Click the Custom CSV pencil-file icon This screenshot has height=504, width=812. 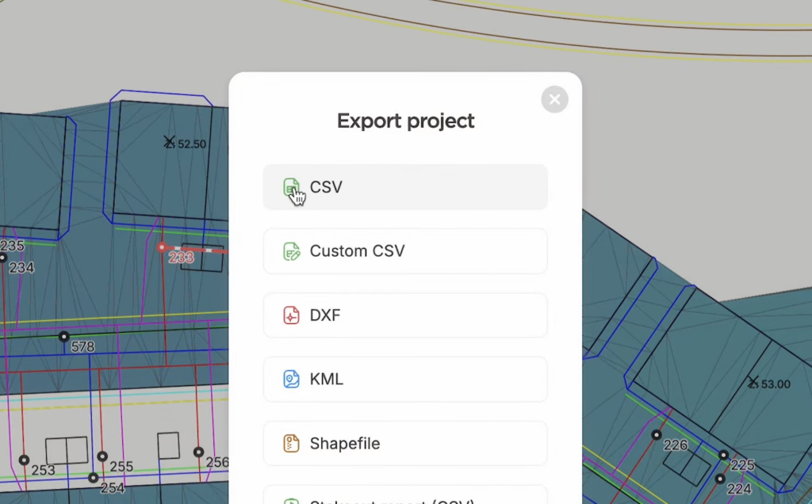point(291,252)
